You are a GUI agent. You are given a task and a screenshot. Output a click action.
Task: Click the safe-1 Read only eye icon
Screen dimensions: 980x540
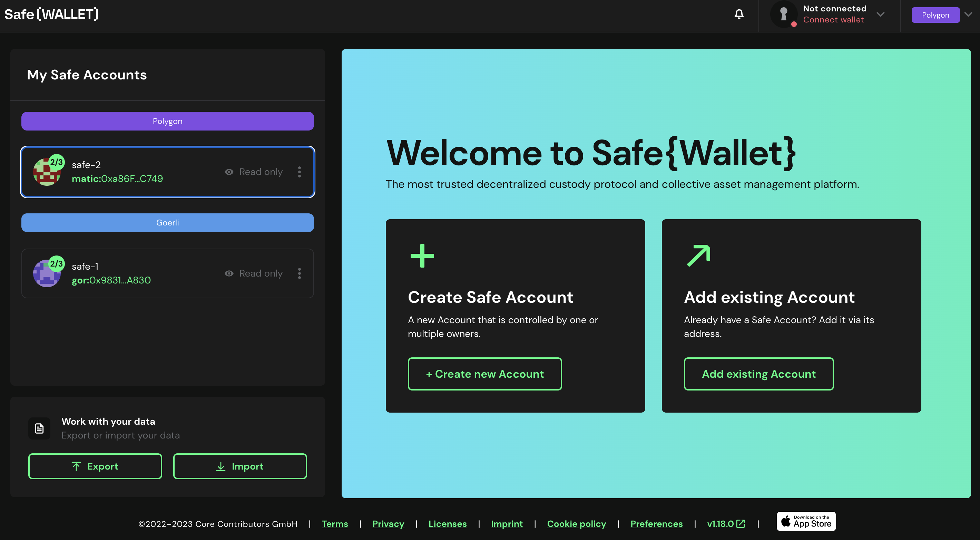[x=229, y=273]
